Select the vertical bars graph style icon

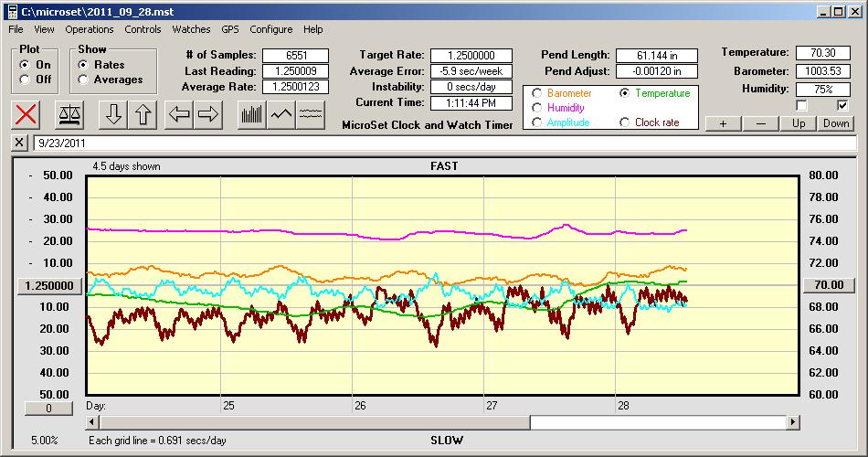pos(252,114)
